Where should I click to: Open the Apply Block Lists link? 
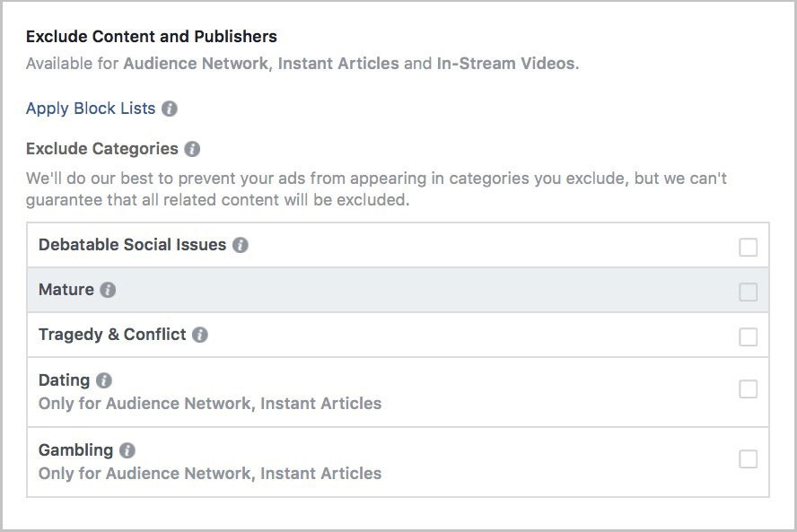[x=91, y=109]
